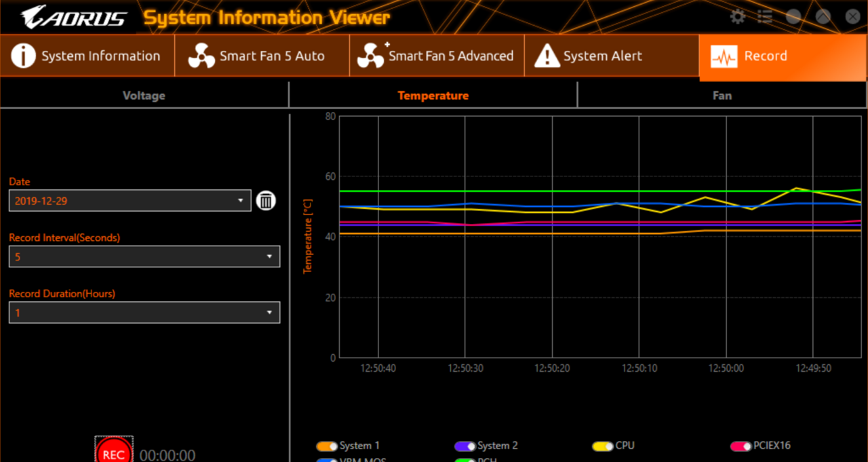Click the 12:50:40 time label
Image resolution: width=868 pixels, height=462 pixels.
[378, 368]
